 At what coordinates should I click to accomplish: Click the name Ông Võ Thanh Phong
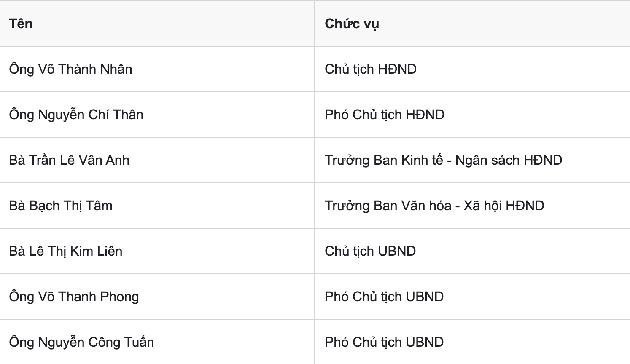pyautogui.click(x=74, y=297)
